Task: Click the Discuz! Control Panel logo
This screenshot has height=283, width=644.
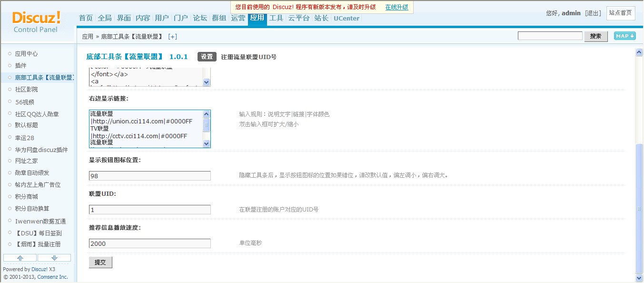Action: coord(36,22)
